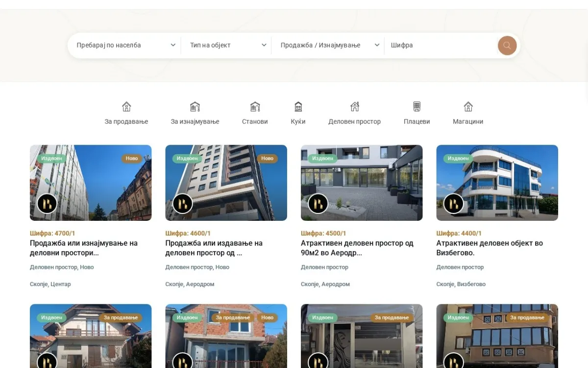Screen dimensions: 588x368
Task: Open listing Атрактивен деловен простор од 90м2
Action: [357, 248]
